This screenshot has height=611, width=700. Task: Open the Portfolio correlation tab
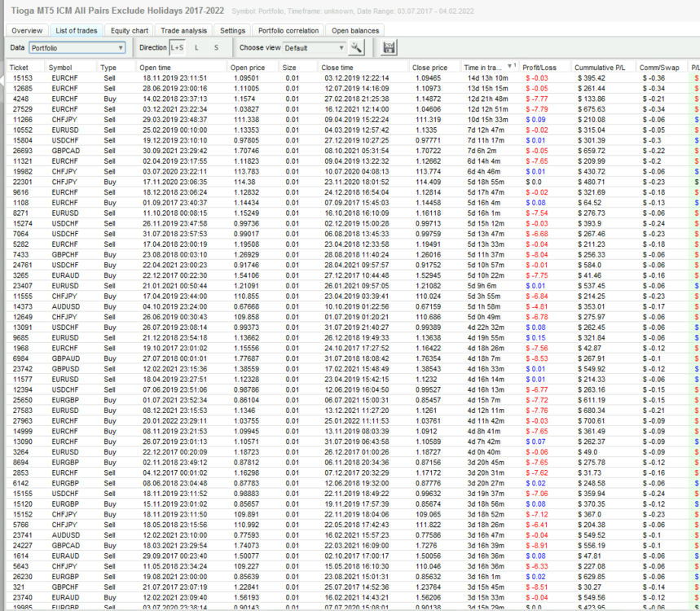point(288,30)
